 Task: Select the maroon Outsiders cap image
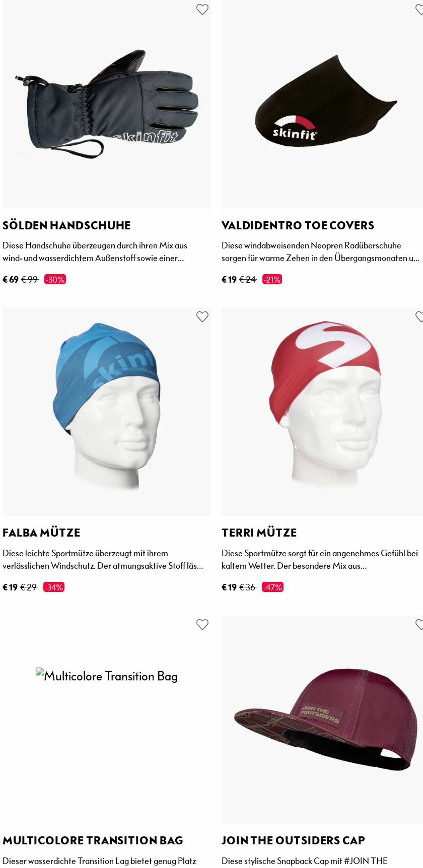click(322, 719)
